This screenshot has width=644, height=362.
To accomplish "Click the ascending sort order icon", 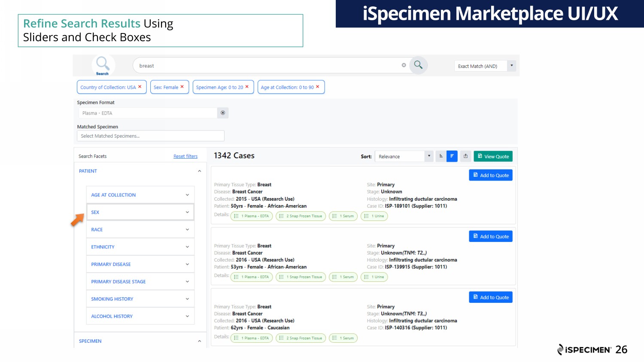I will point(441,156).
